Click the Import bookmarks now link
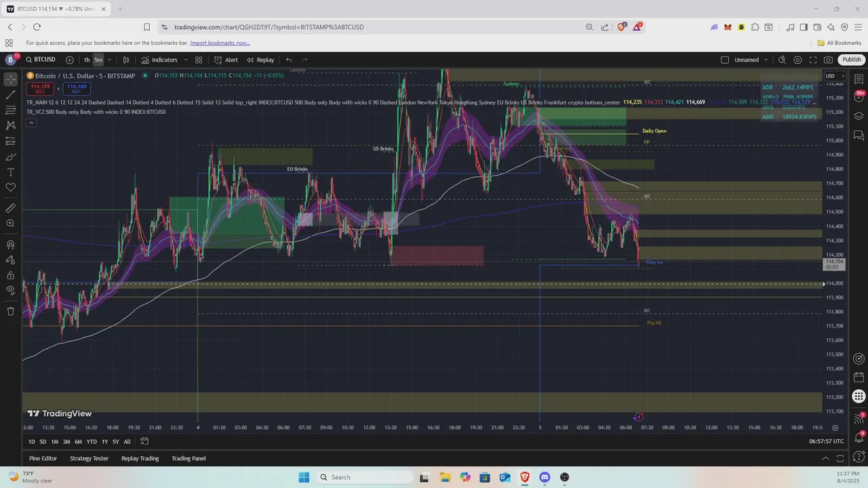The image size is (868, 488). (220, 43)
